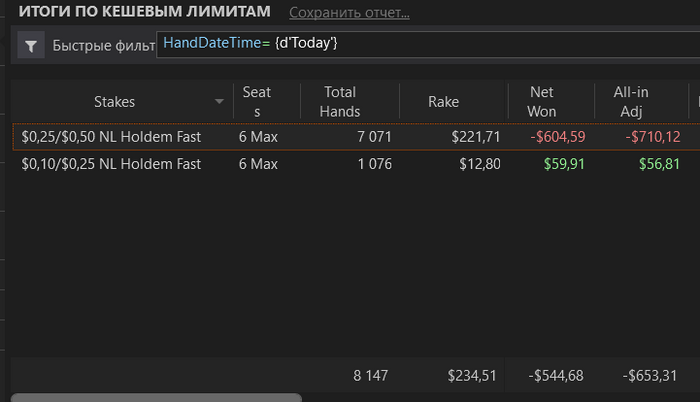Image resolution: width=700 pixels, height=402 pixels.
Task: Open the Stakes column dropdown arrow
Action: (219, 101)
